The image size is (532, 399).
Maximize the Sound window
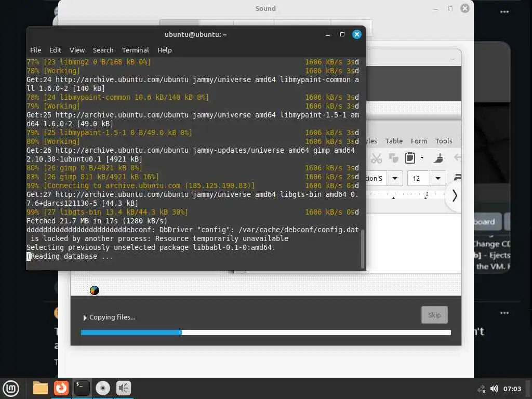point(450,8)
